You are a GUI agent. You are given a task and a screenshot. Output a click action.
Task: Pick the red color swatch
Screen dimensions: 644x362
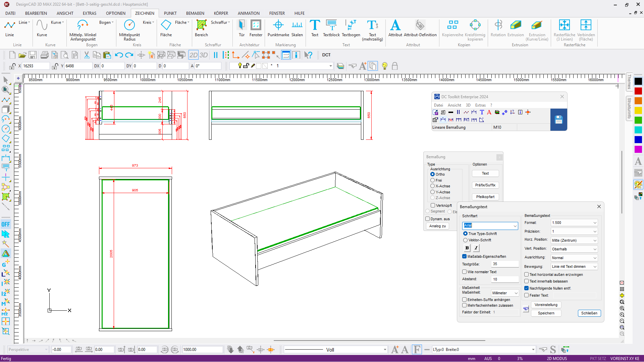pos(638,91)
